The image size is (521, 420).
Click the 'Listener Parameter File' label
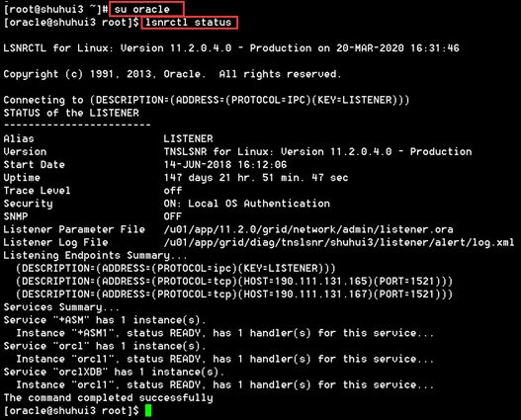74,229
